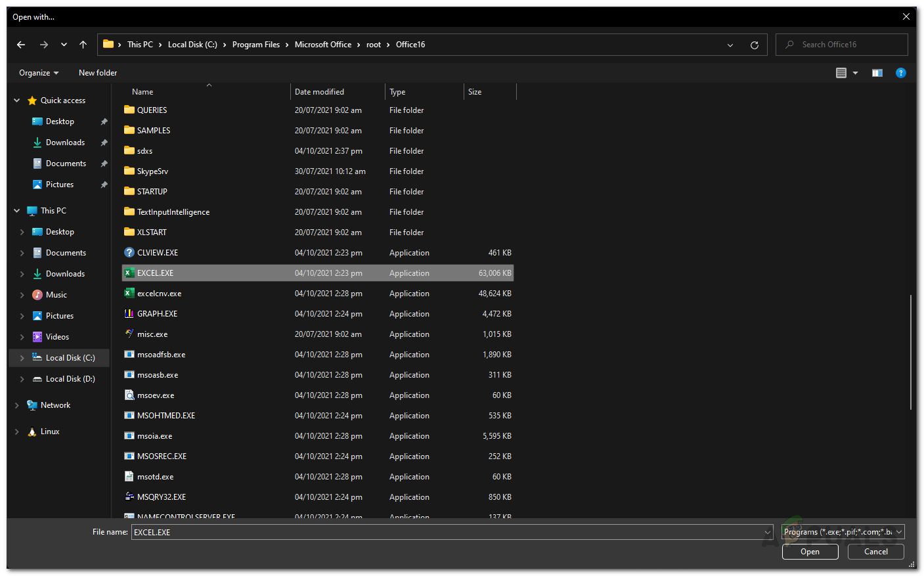Click the EXCEL.EXE application icon
The height and width of the screenshot is (576, 924).
click(129, 273)
